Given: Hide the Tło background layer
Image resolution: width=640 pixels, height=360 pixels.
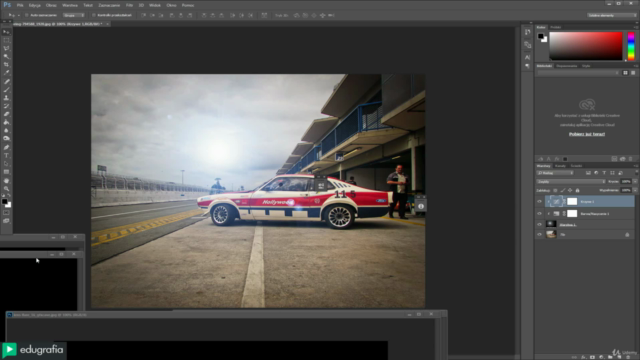Looking at the screenshot, I should point(539,235).
